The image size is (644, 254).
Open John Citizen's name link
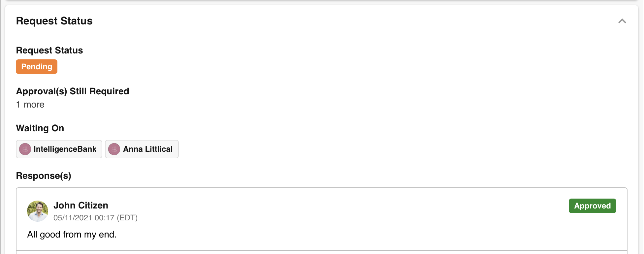[81, 205]
